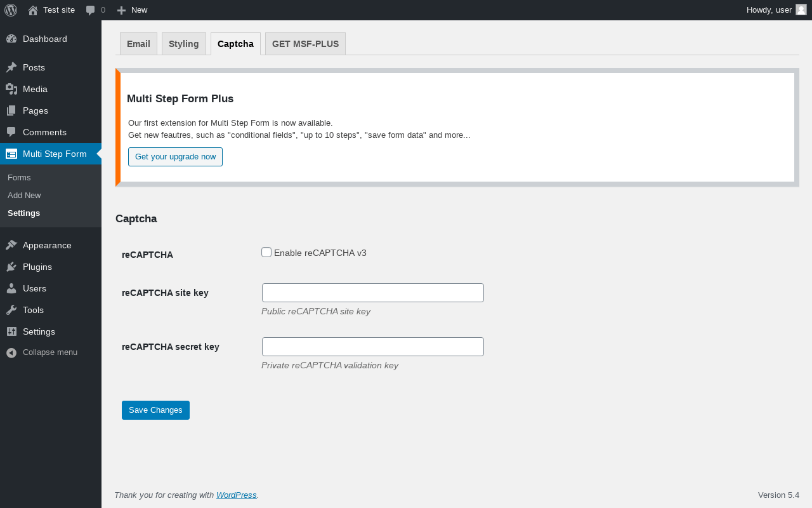Click the comments bubble icon in admin bar
Viewport: 812px width, 508px height.
(91, 10)
